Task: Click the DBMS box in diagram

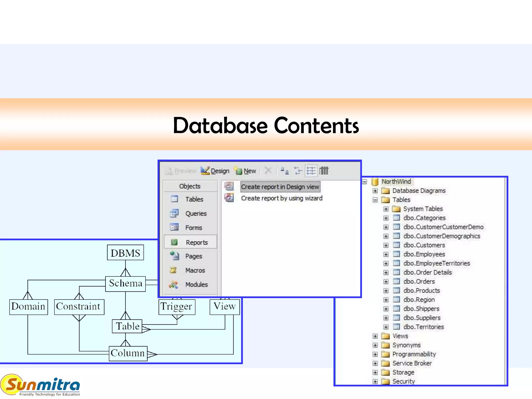Action: click(x=125, y=252)
